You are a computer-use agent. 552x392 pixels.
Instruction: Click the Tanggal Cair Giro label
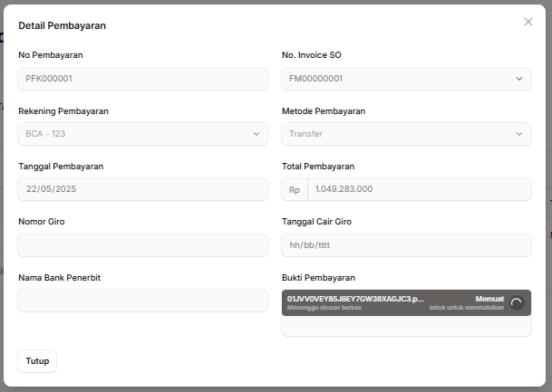point(316,222)
